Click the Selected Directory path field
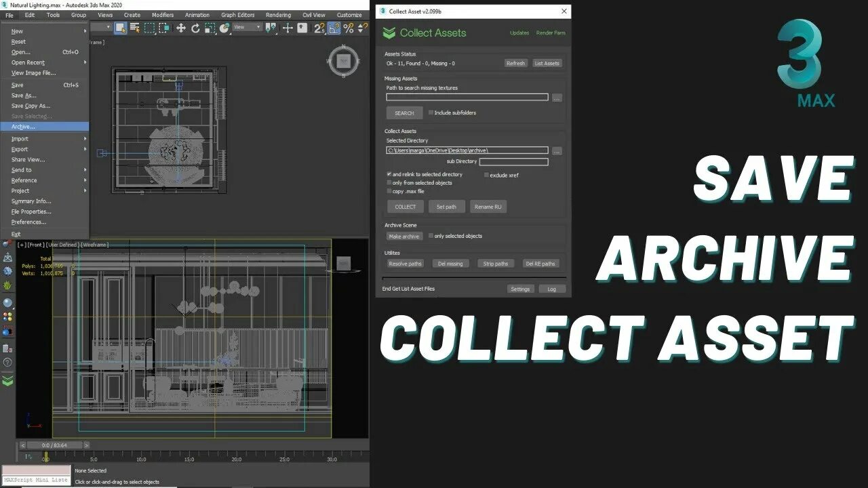 (x=468, y=150)
